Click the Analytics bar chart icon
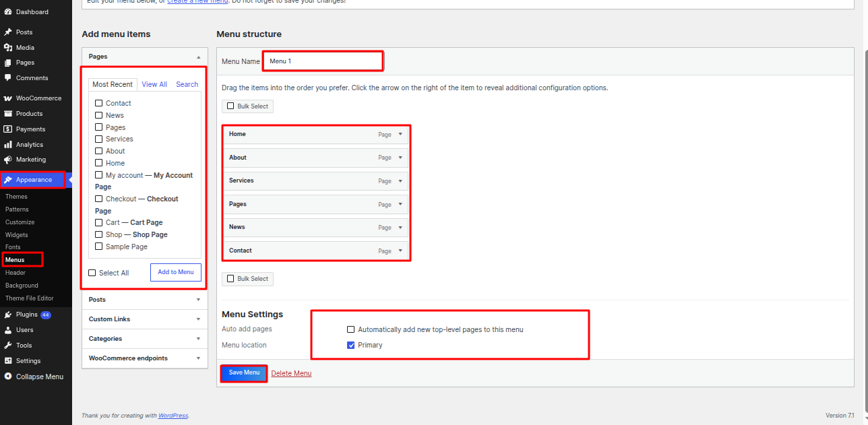 tap(8, 145)
